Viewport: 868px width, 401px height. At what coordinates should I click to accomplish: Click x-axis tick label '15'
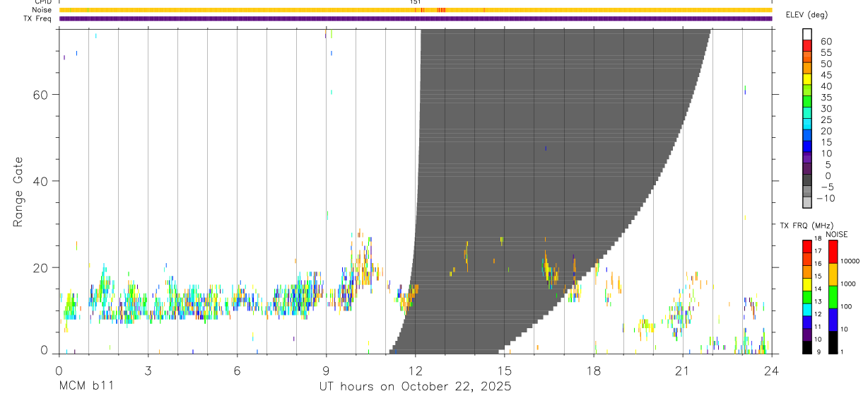(504, 371)
